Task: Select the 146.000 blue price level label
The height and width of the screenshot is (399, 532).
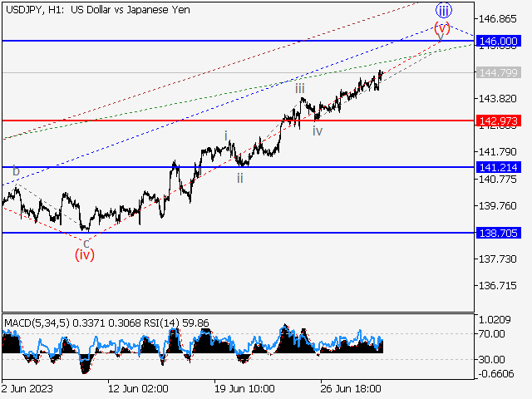Action: (499, 41)
